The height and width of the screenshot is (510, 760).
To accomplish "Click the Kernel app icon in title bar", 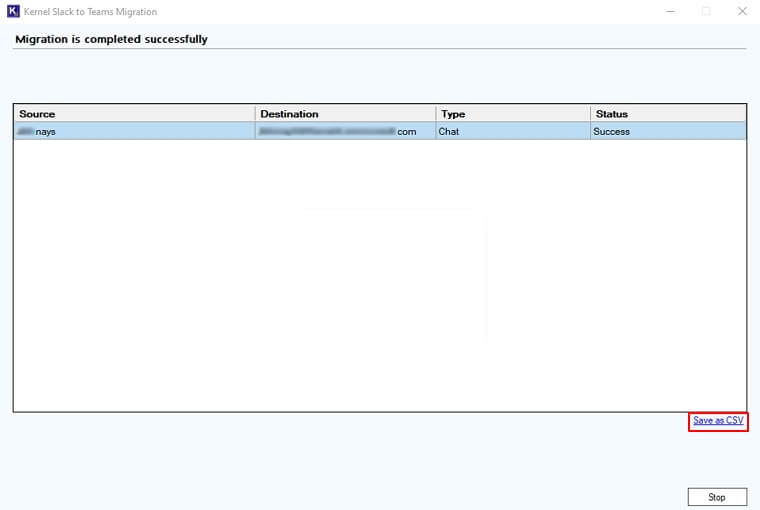I will pyautogui.click(x=13, y=11).
